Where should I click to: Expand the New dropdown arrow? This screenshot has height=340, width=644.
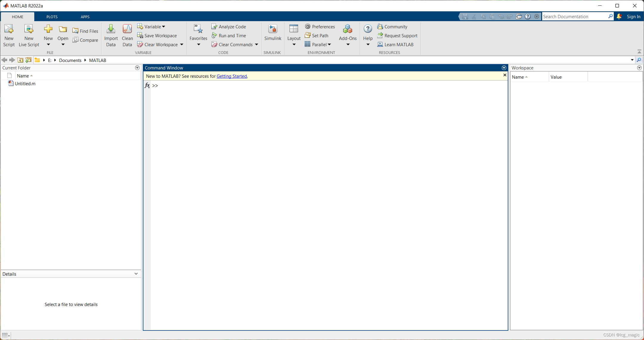coord(48,45)
